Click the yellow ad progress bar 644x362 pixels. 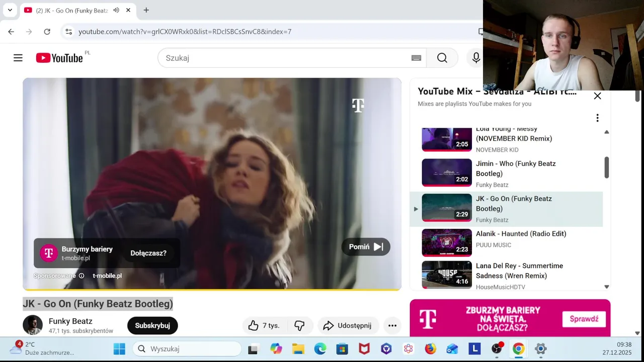pos(212,289)
